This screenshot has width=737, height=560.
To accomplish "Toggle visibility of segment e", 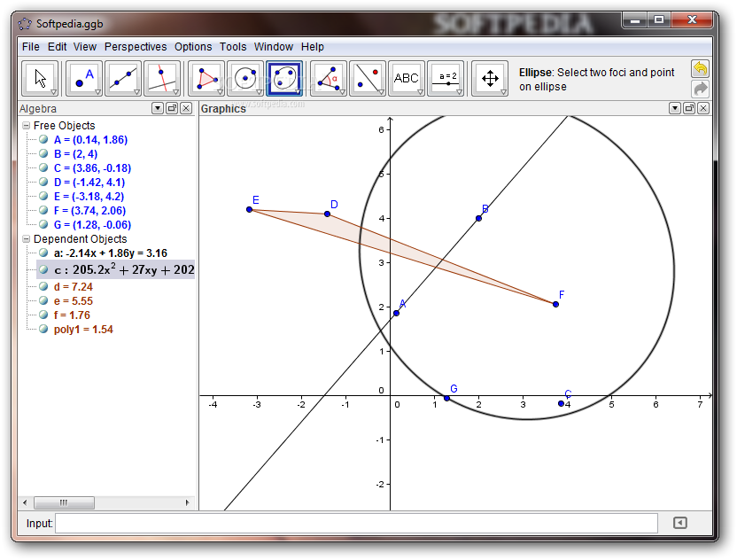I will 43,300.
